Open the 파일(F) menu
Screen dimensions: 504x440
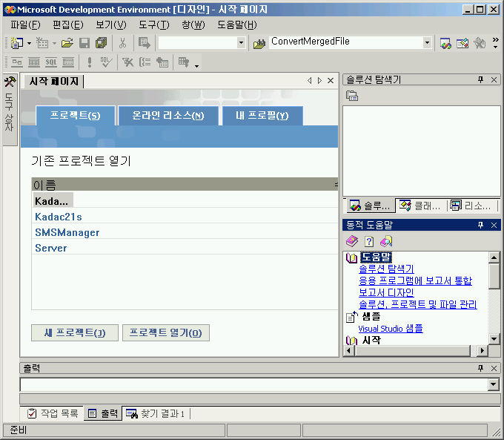pyautogui.click(x=25, y=24)
